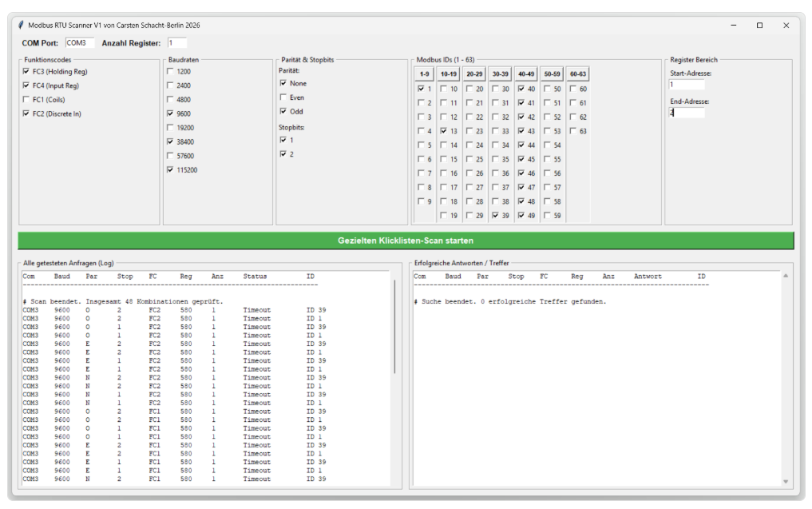Uncheck FC4 (Input Reg) checkbox

click(26, 85)
